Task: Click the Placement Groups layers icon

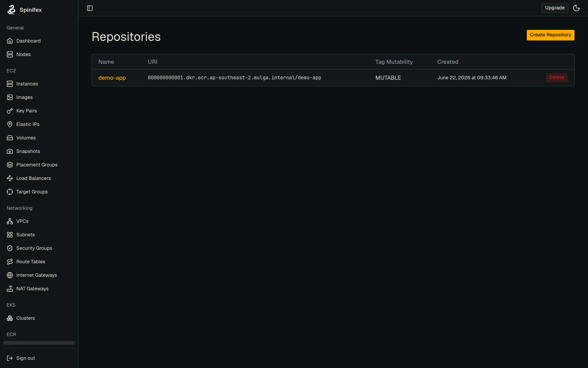Action: coord(10,165)
